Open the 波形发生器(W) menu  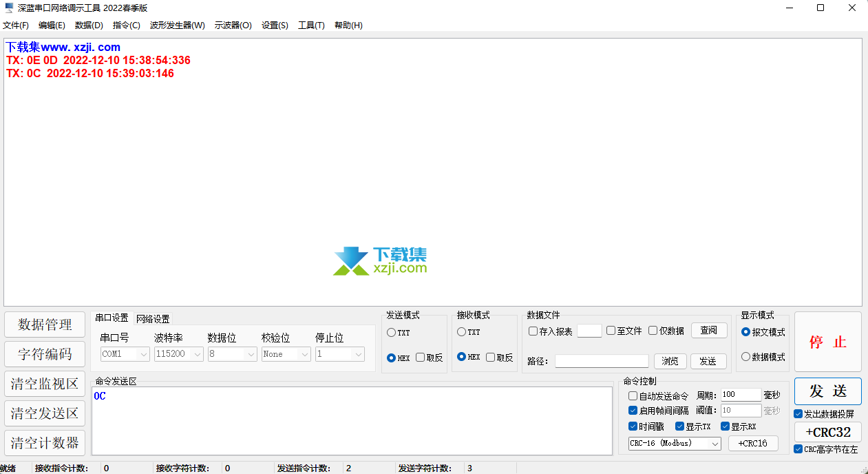178,25
